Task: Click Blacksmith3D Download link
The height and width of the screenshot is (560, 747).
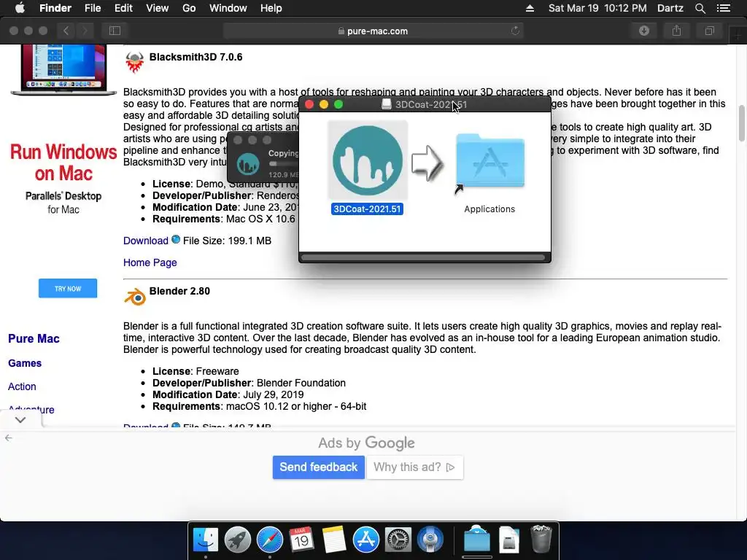Action: (146, 241)
